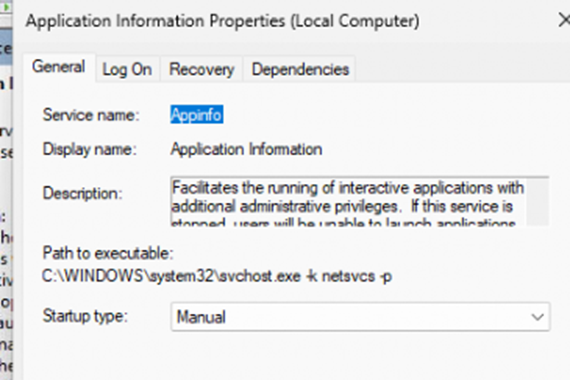Click the Application Information display name text
Viewport: 570px width, 380px height.
[246, 149]
